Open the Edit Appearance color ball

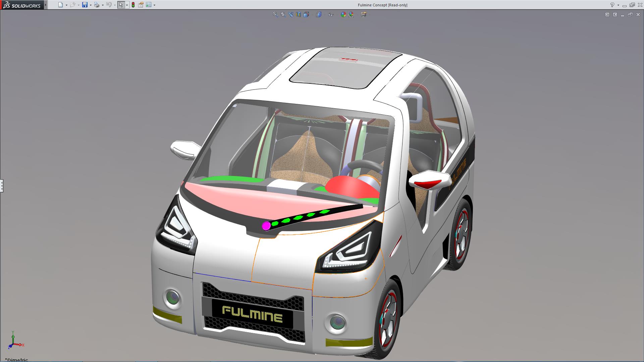[x=343, y=14]
